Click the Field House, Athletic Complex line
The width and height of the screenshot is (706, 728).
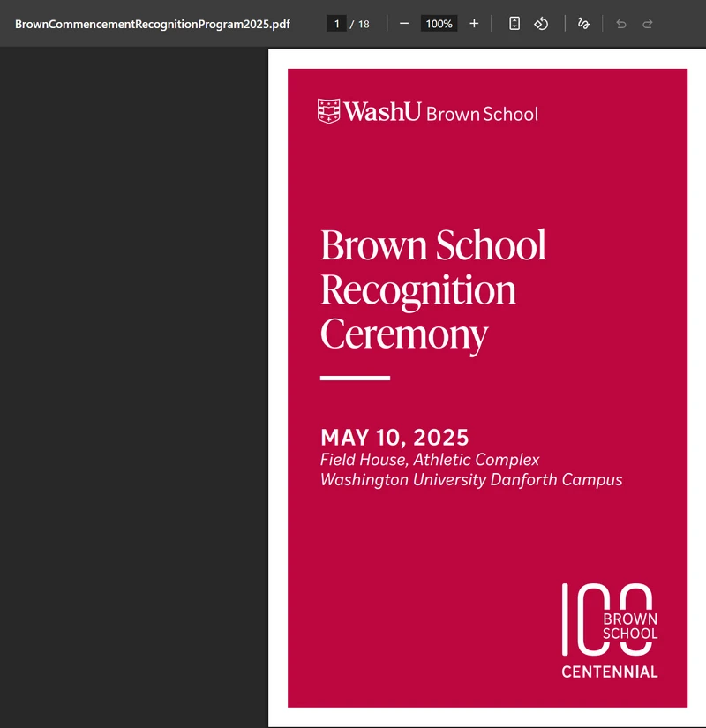tap(430, 460)
